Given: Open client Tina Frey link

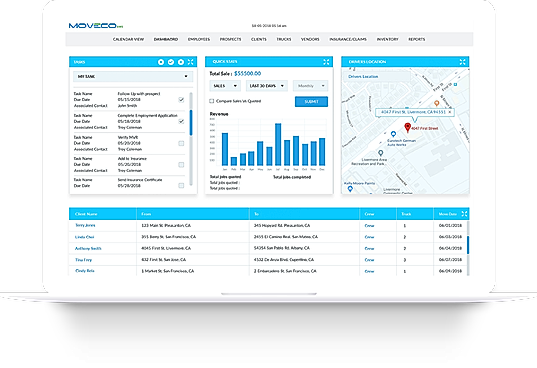Looking at the screenshot, I should [x=84, y=260].
